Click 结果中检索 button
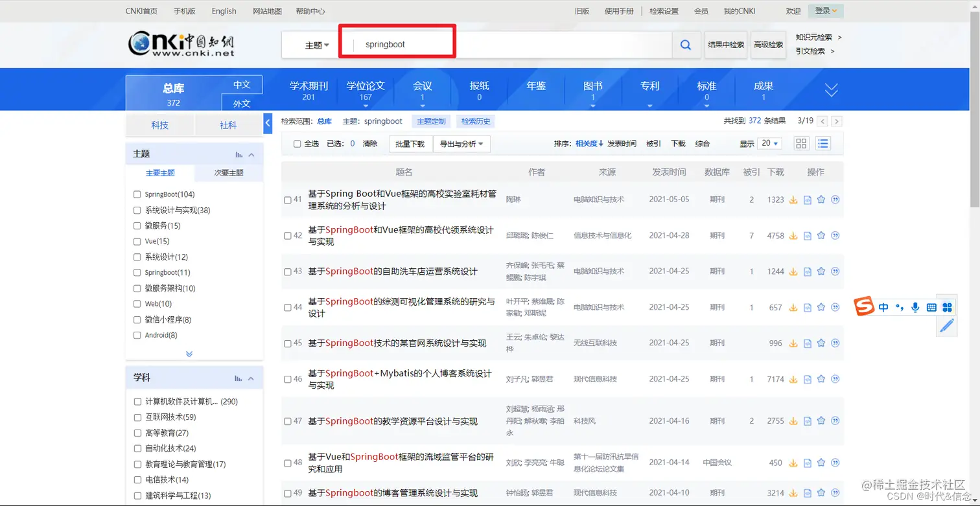 point(726,45)
